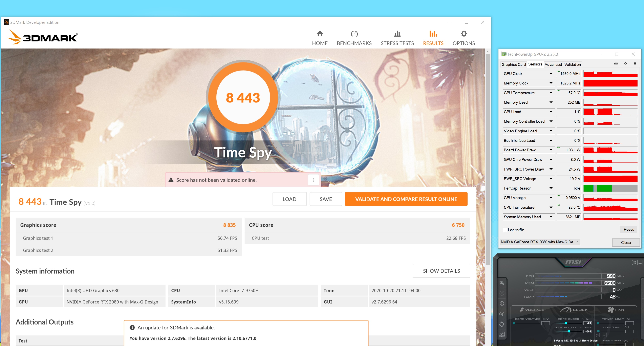Screen dimensions: 644x346
Task: Click the CPU score value 6 750
Action: coord(458,225)
